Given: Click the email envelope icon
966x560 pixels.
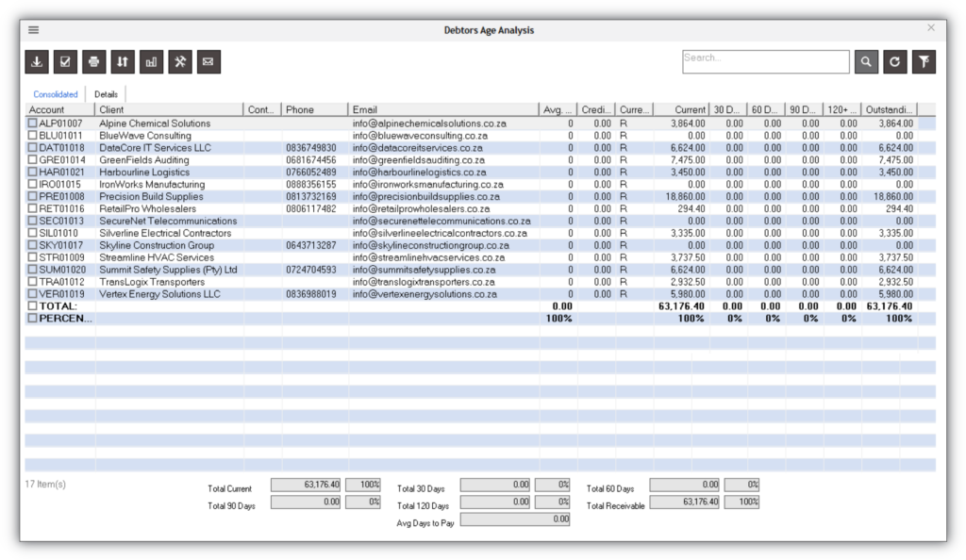Looking at the screenshot, I should (x=208, y=61).
